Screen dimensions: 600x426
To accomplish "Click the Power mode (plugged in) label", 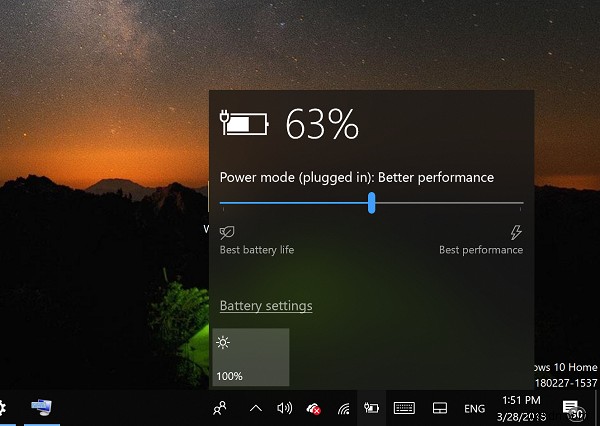I will (x=357, y=178).
